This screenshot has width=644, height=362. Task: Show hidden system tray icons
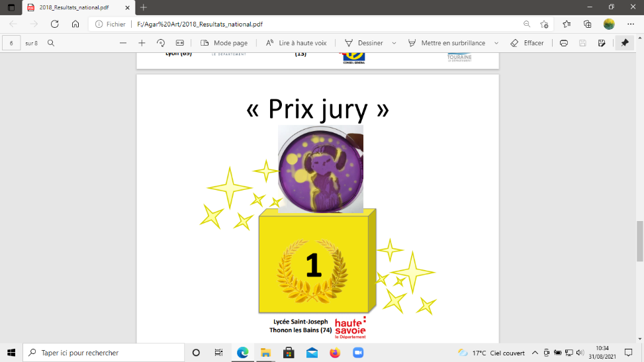click(535, 353)
